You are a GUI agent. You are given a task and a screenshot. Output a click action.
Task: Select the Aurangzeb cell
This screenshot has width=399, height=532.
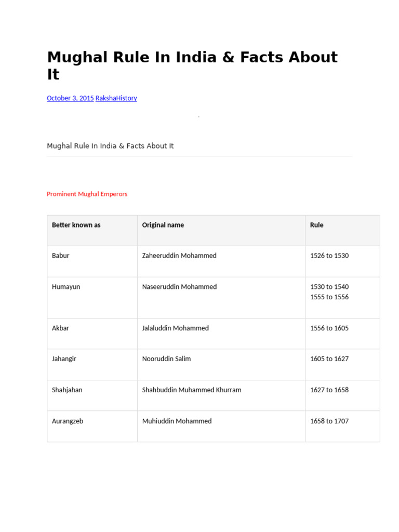point(92,426)
